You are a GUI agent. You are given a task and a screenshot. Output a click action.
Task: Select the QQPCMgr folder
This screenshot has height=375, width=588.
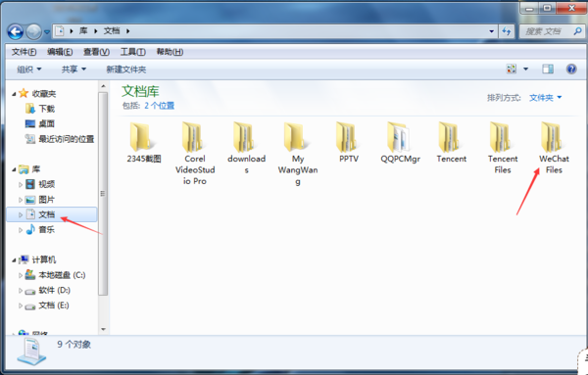(400, 142)
